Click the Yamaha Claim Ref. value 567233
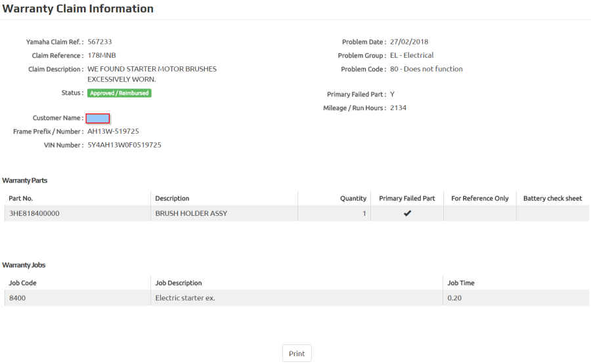 pyautogui.click(x=100, y=42)
